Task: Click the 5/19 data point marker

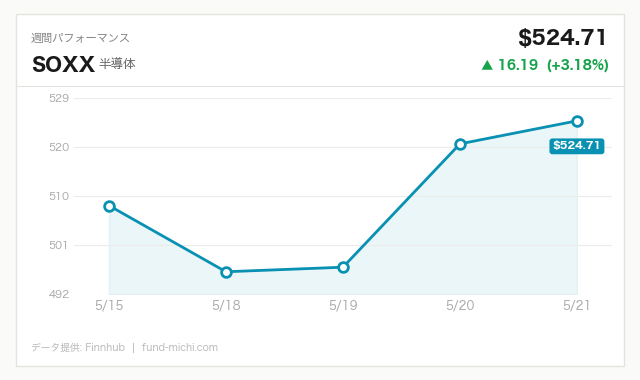Action: [343, 268]
